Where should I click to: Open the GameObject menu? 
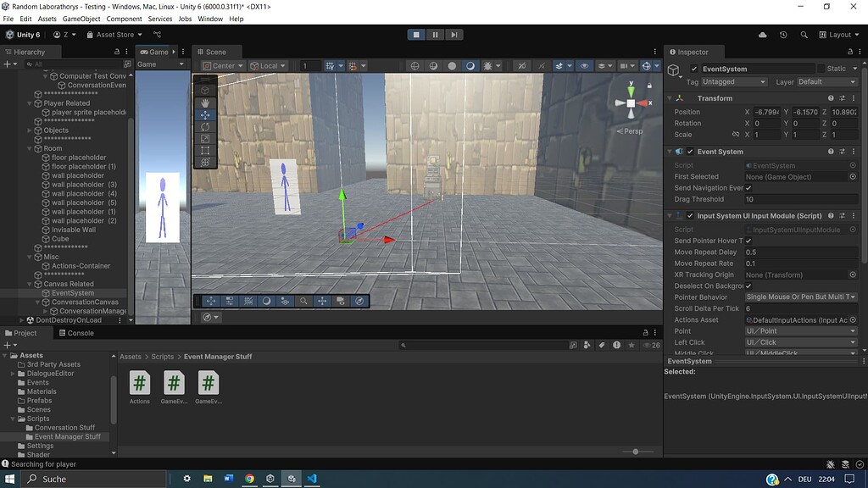pos(81,18)
